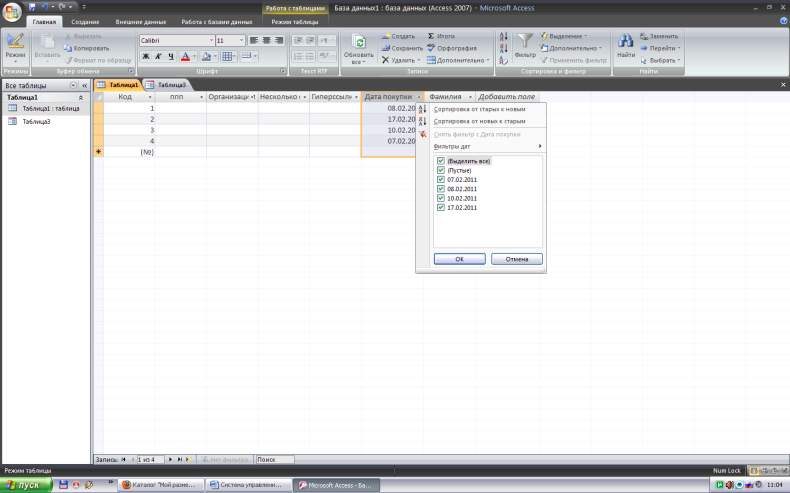Image resolution: width=790 pixels, height=493 pixels.
Task: Click Удалить record button
Action: coord(400,60)
